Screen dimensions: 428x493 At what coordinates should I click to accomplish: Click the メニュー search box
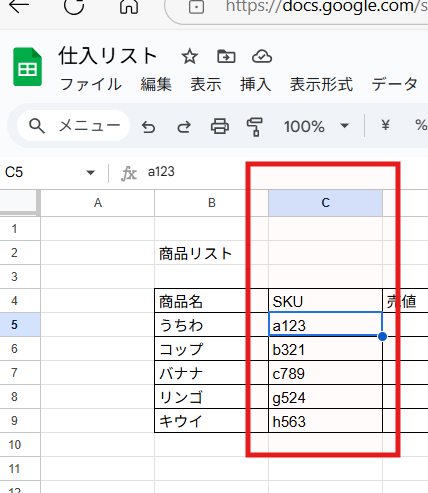(x=73, y=126)
